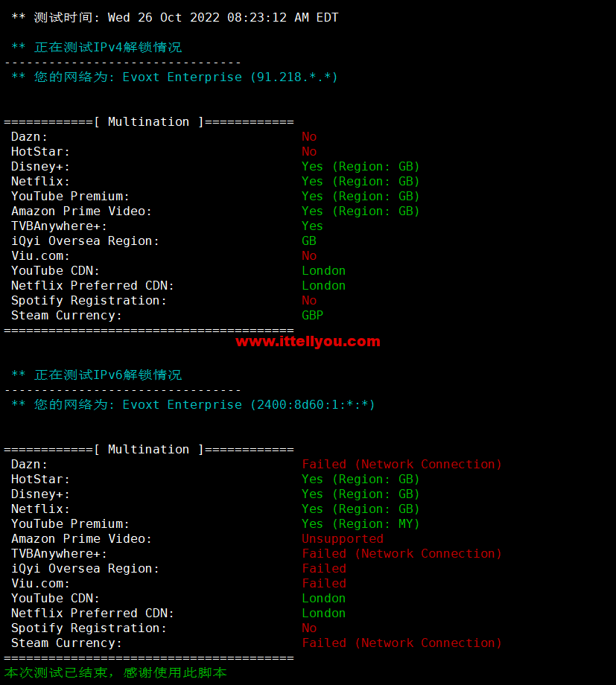
Task: Click the red 'Unsupported' Amazon Prime Video result
Action: pyautogui.click(x=342, y=538)
